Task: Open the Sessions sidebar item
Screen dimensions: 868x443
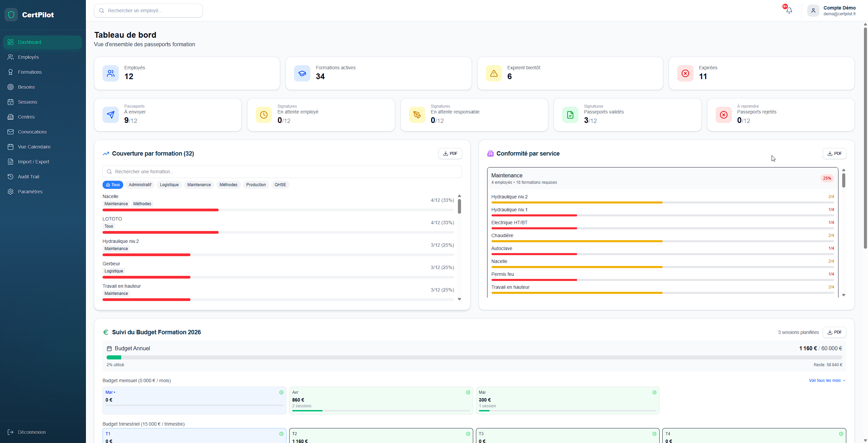Action: click(x=27, y=102)
